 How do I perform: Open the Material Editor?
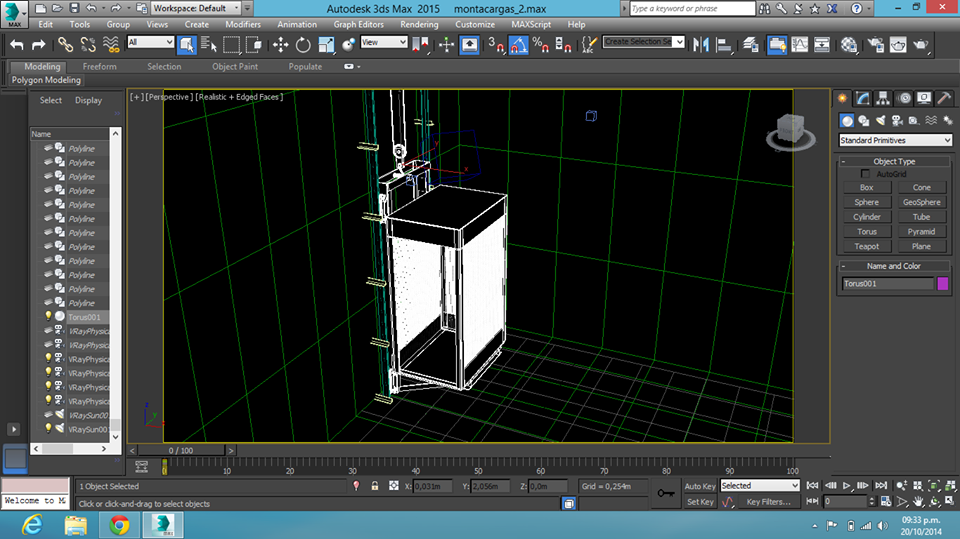tap(849, 44)
